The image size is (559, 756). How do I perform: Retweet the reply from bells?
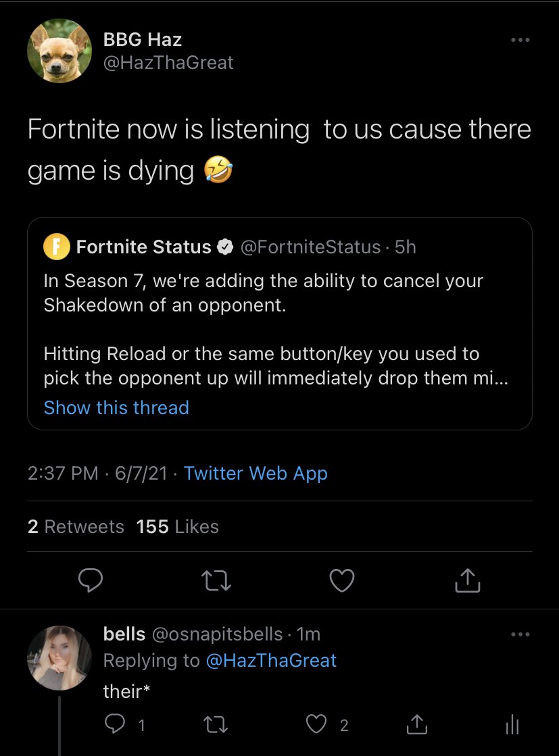tap(216, 726)
